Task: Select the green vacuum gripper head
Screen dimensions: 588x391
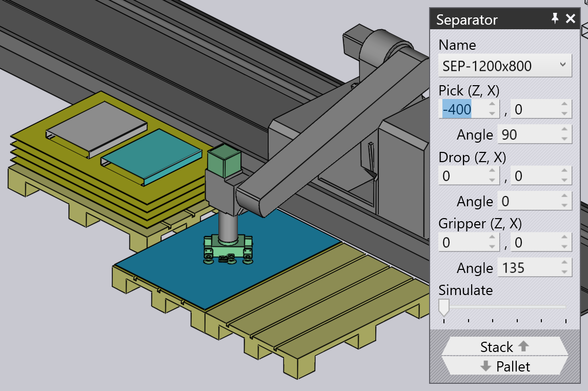Action: (228, 249)
